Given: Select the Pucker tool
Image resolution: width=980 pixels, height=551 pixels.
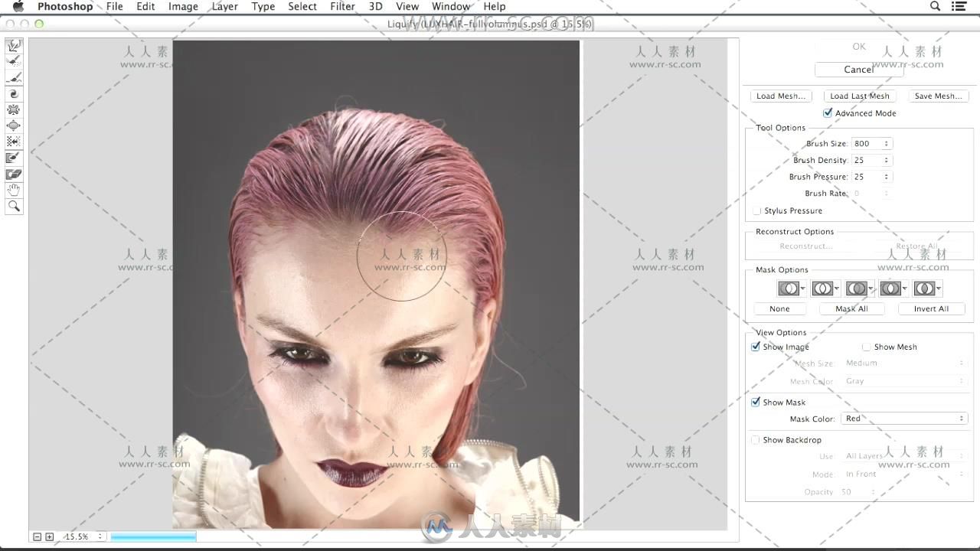Looking at the screenshot, I should (x=14, y=110).
